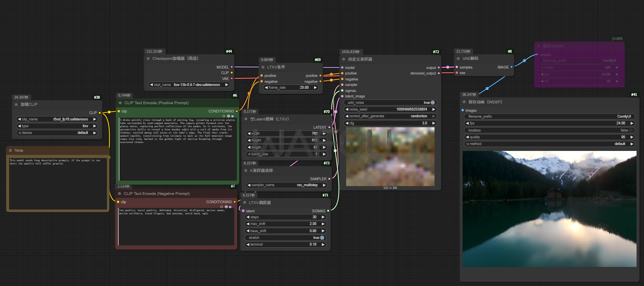Click the 1036.819秒 execution time badge
644x286 pixels.
click(x=351, y=52)
